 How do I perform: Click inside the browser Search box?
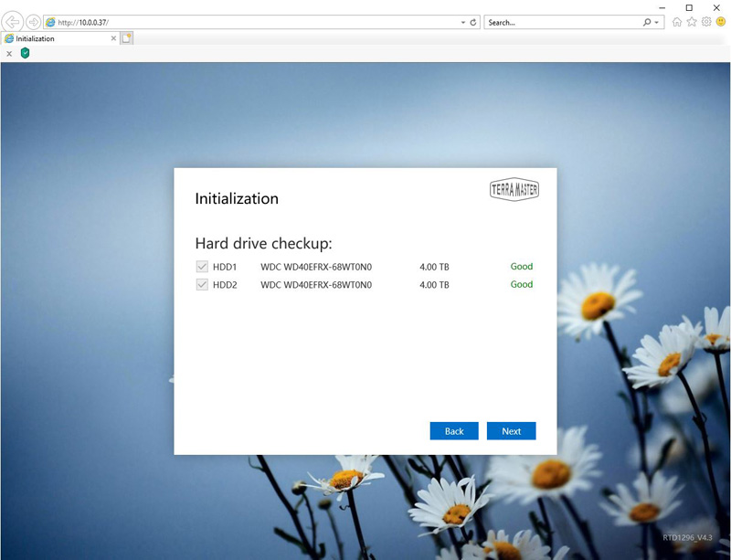point(562,22)
